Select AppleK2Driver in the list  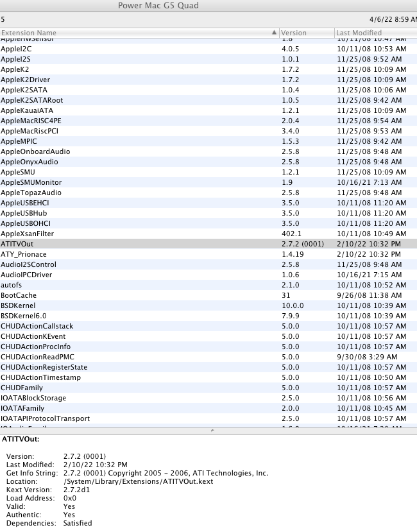[x=208, y=80]
